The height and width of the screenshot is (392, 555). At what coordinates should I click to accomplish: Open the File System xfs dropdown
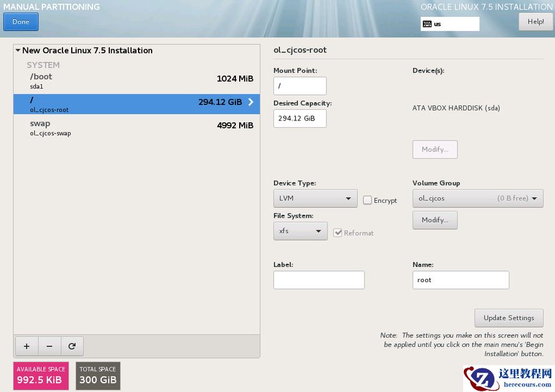point(300,231)
